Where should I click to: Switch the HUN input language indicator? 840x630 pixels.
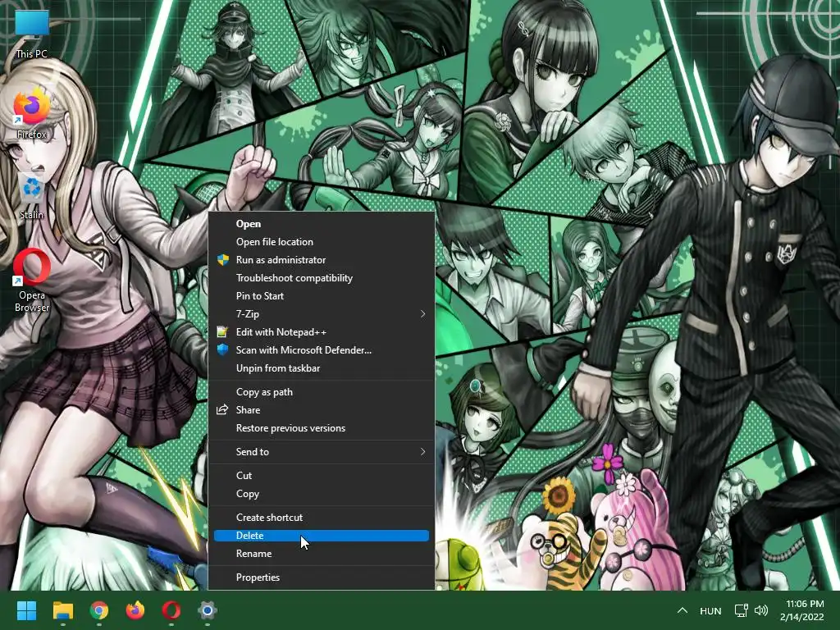710,610
